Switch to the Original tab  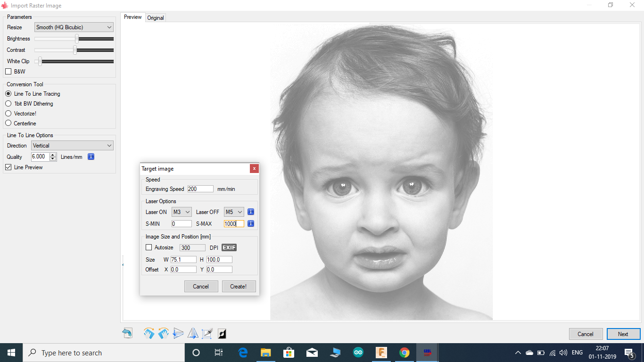156,17
